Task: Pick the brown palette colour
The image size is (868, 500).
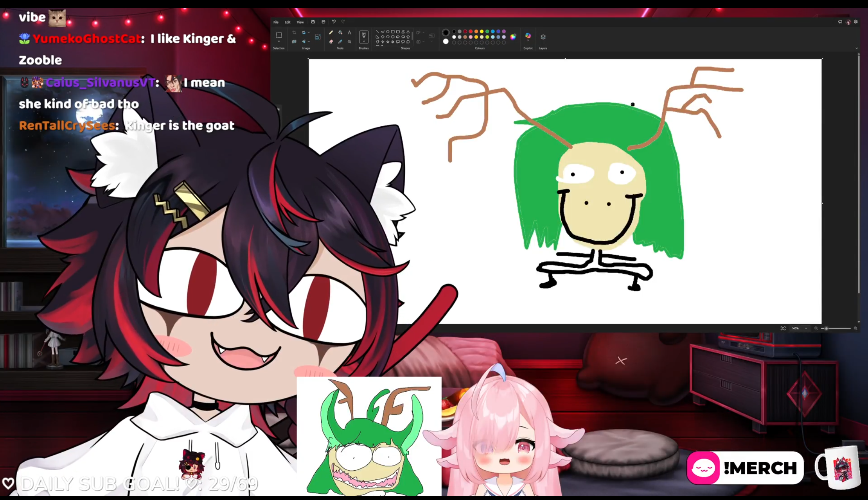Action: [x=465, y=37]
